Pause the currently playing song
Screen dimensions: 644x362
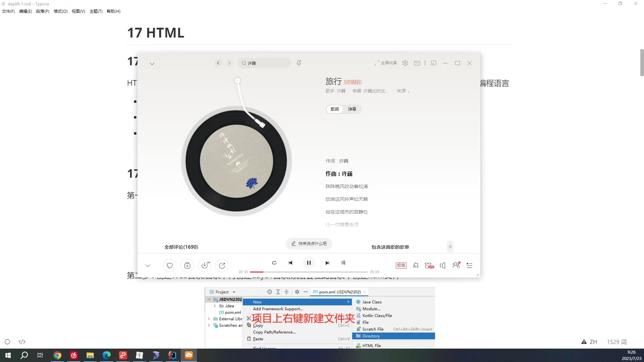tap(309, 262)
